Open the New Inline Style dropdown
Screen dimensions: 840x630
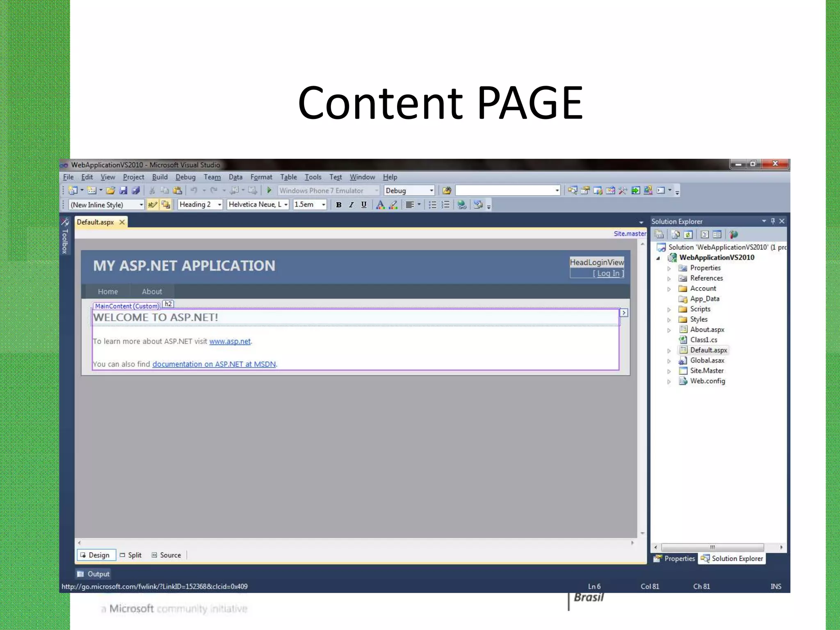141,205
